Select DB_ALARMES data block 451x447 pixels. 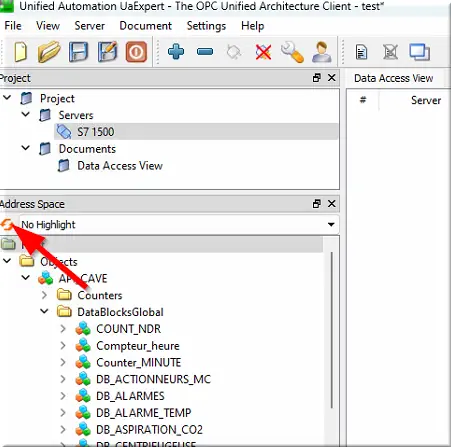point(130,396)
